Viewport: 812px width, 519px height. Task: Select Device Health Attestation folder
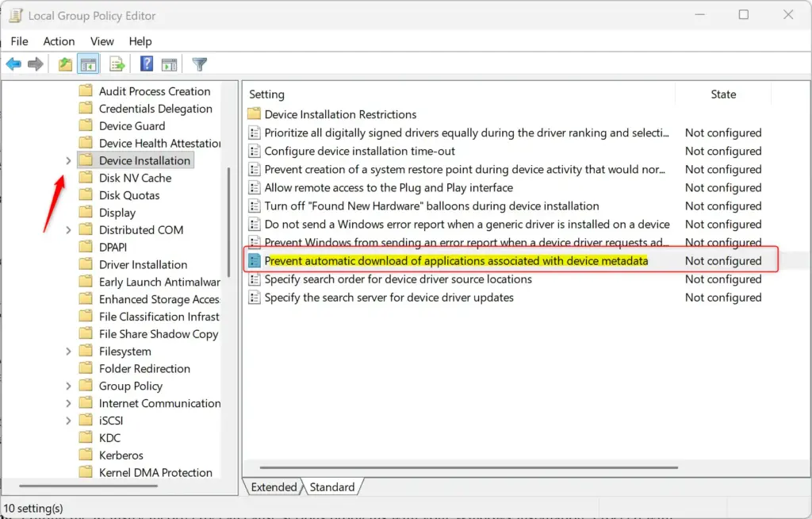click(159, 143)
